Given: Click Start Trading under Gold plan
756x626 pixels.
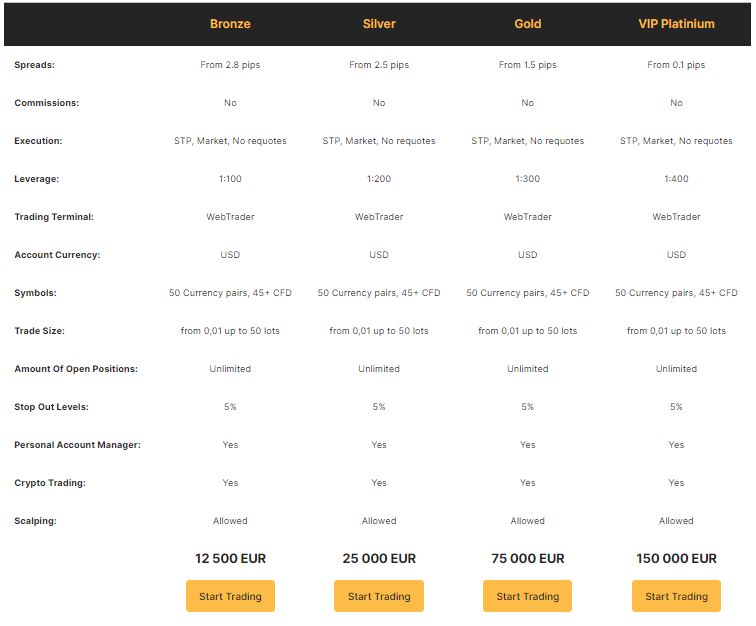Looking at the screenshot, I should coord(527,596).
